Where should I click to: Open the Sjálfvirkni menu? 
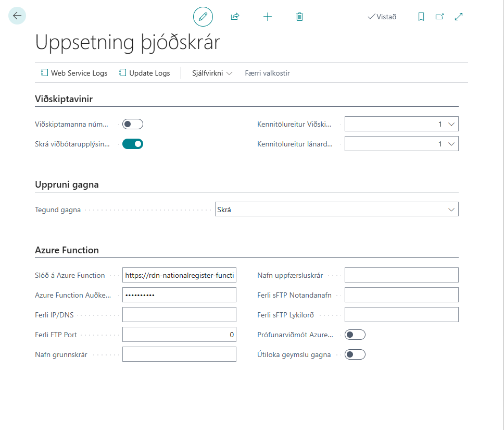pos(212,73)
